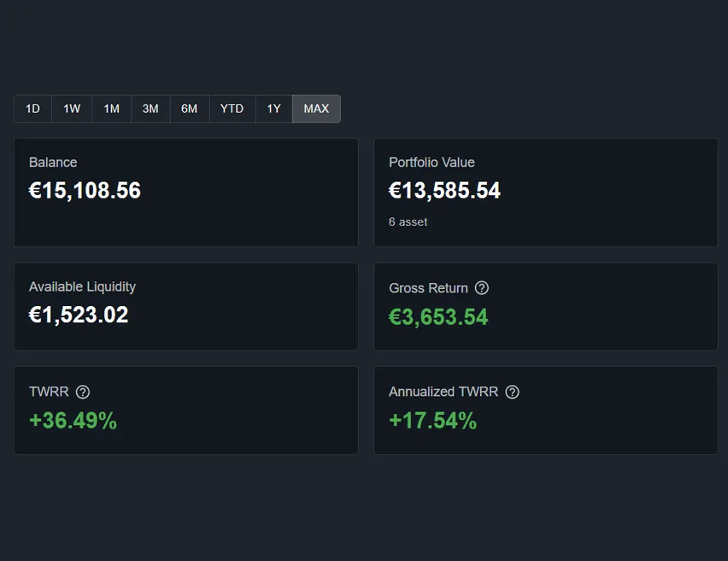The image size is (728, 561).
Task: Click the Portfolio Value amount €13,585.54
Action: click(445, 191)
